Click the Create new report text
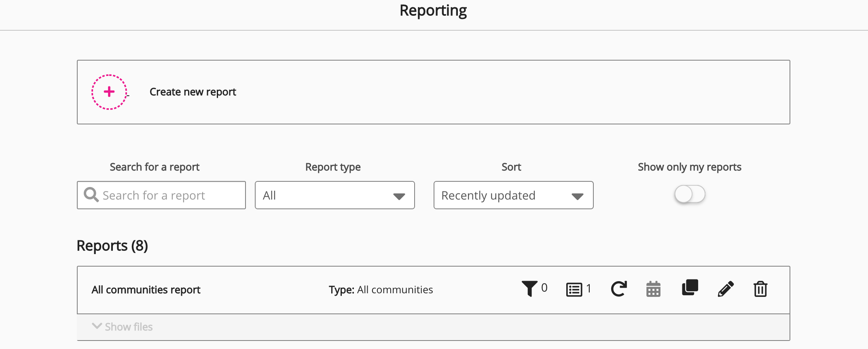868x349 pixels. pos(193,92)
